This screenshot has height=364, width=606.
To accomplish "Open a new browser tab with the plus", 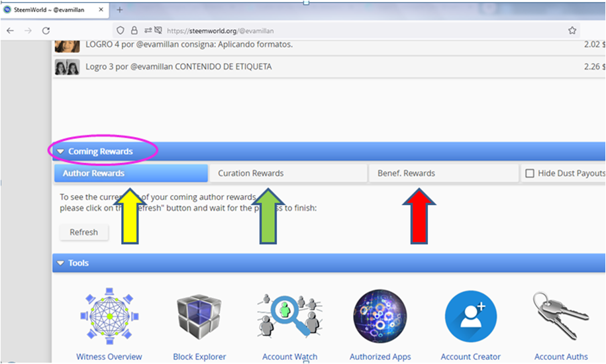I will click(x=119, y=10).
